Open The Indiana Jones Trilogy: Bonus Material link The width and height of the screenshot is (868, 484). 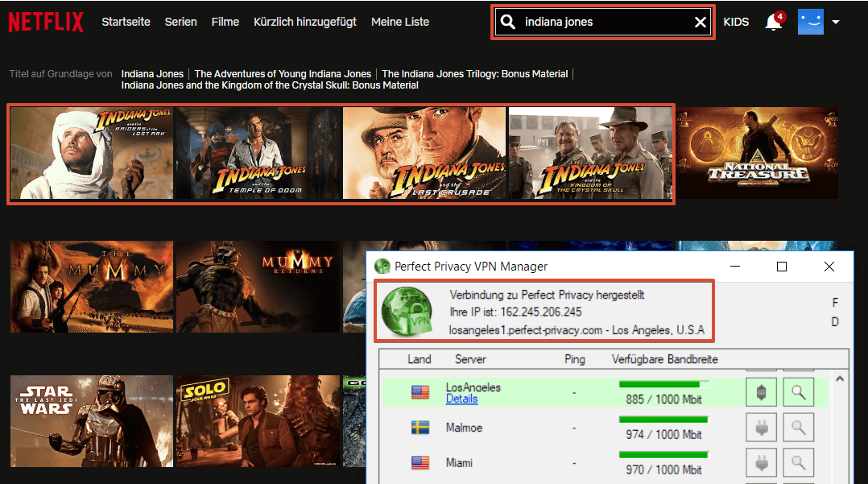point(475,73)
